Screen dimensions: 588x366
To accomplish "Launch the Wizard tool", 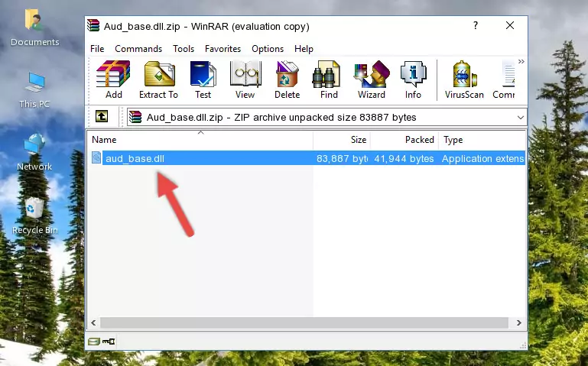I will 372,79.
